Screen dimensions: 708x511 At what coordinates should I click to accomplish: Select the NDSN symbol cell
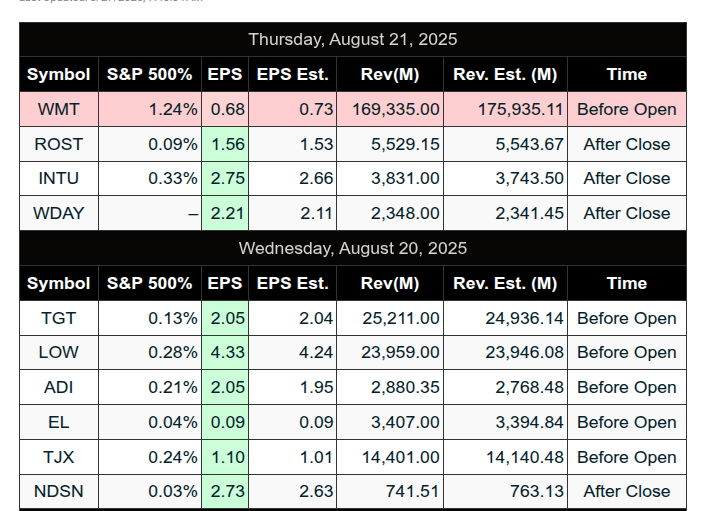point(59,491)
